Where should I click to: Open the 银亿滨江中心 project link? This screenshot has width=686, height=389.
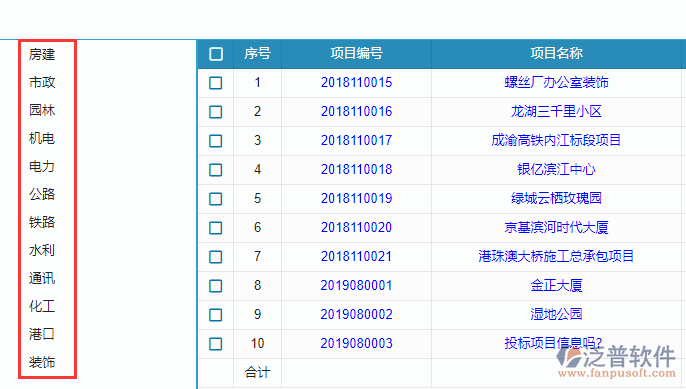[556, 169]
